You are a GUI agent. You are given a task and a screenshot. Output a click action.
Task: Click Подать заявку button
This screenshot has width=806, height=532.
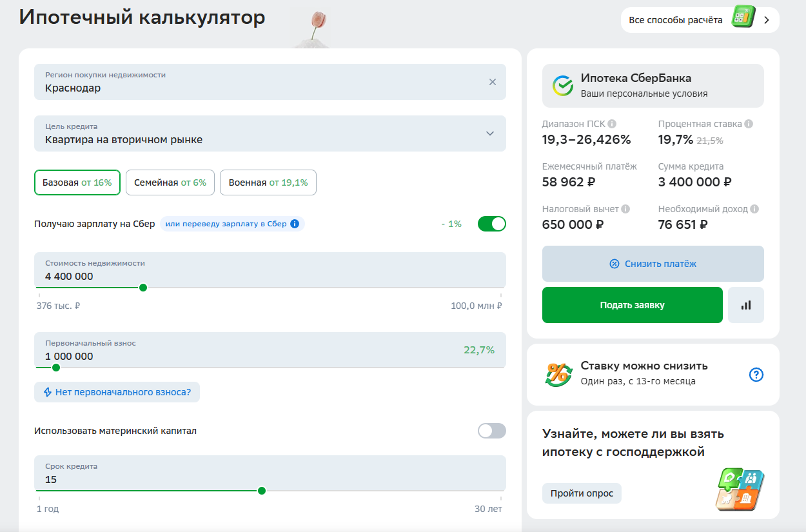coord(633,305)
